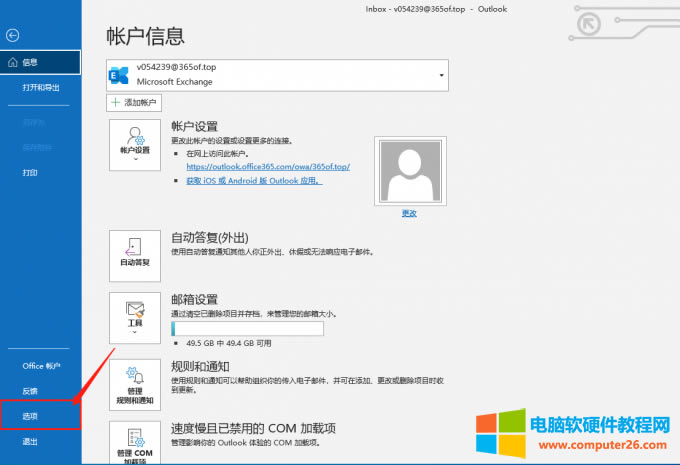Click the mailbox storage usage bar
Image resolution: width=680 pixels, height=465 pixels.
tap(247, 328)
